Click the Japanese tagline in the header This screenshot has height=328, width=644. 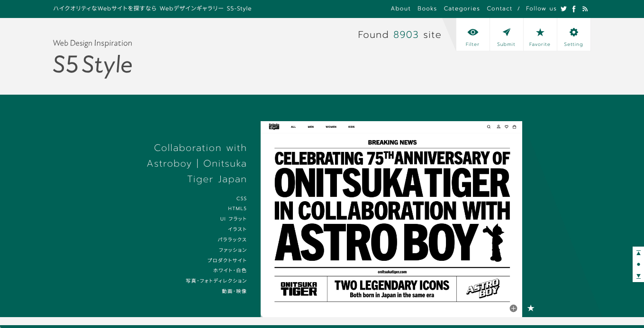pos(153,9)
